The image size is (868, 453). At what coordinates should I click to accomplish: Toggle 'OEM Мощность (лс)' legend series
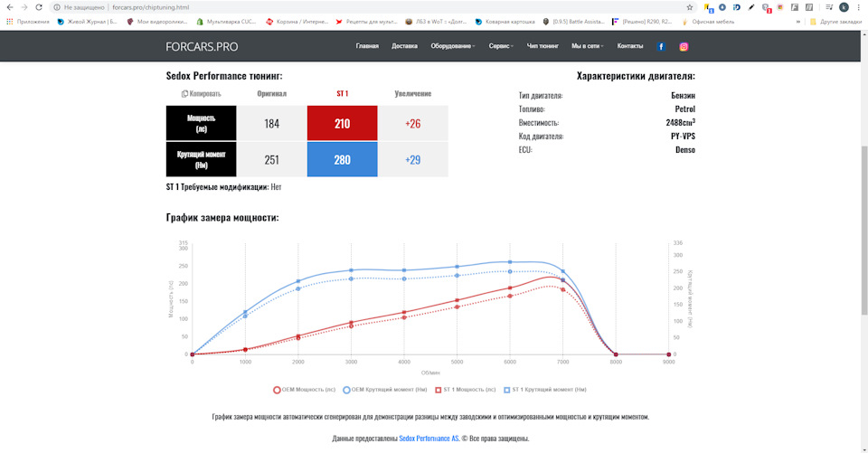(x=304, y=390)
